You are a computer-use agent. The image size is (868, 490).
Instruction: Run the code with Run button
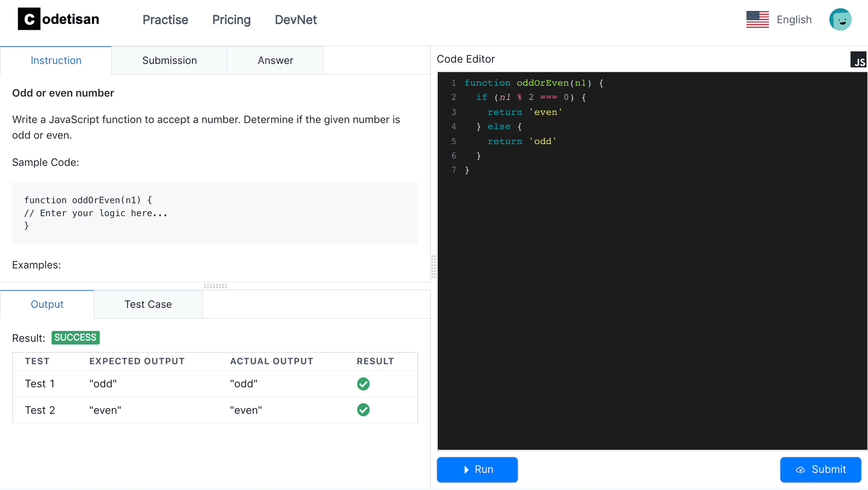pyautogui.click(x=477, y=470)
